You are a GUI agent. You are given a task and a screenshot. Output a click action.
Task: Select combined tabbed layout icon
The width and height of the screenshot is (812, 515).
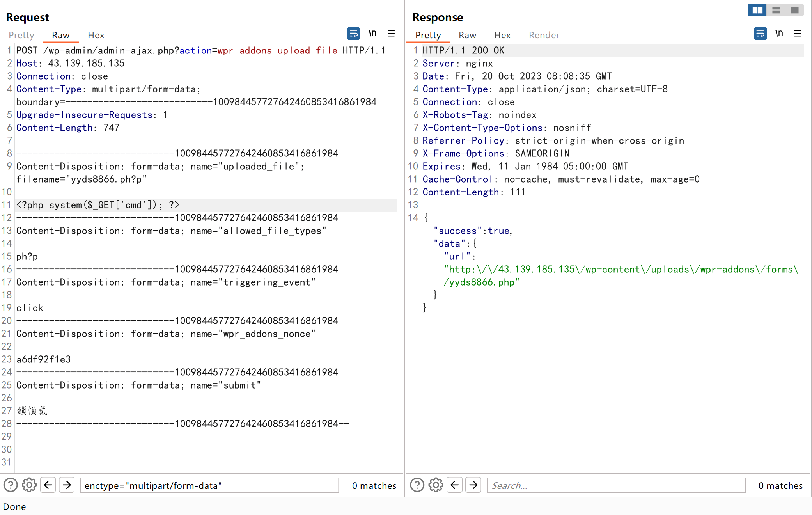click(795, 10)
